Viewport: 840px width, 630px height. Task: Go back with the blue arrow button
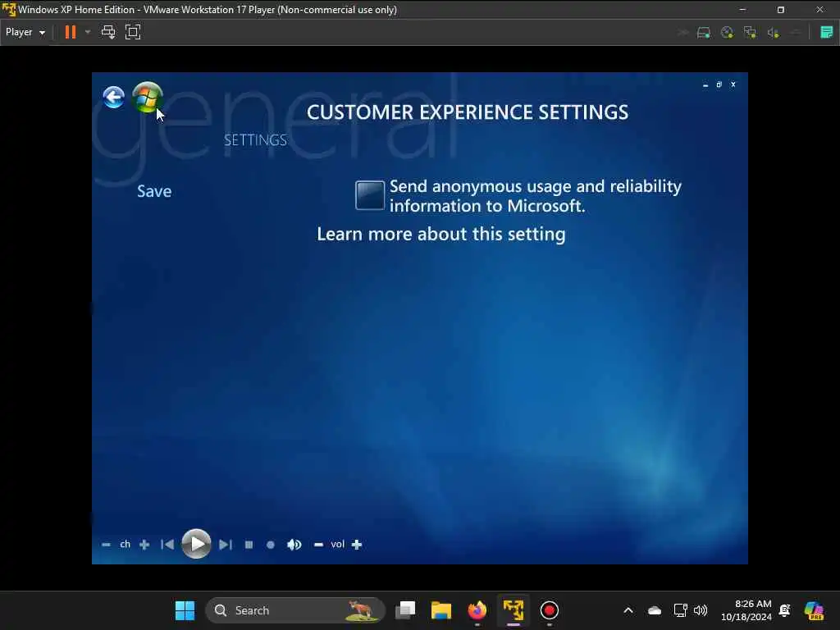pos(113,98)
